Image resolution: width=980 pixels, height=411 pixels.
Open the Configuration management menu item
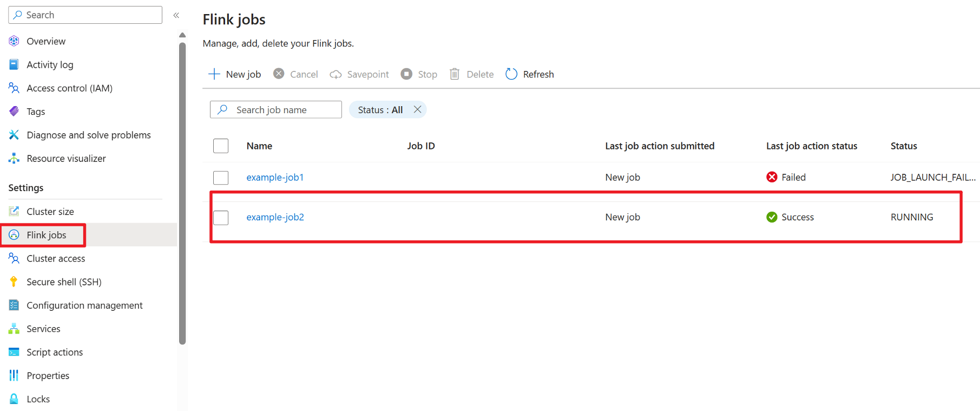(x=84, y=305)
